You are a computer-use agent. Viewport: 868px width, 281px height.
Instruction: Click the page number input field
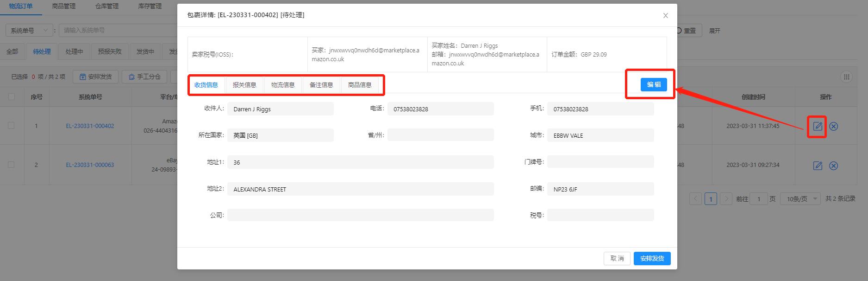pos(758,199)
